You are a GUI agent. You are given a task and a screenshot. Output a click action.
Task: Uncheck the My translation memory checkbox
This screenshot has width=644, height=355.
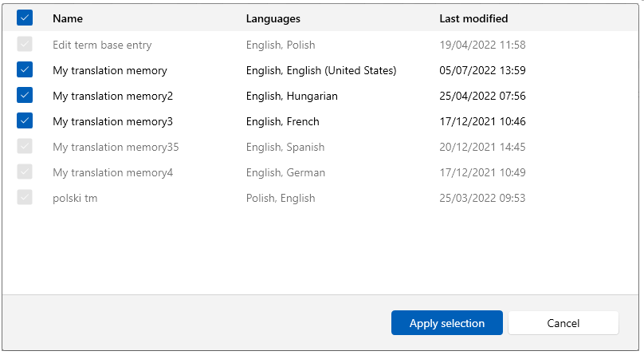[x=25, y=70]
